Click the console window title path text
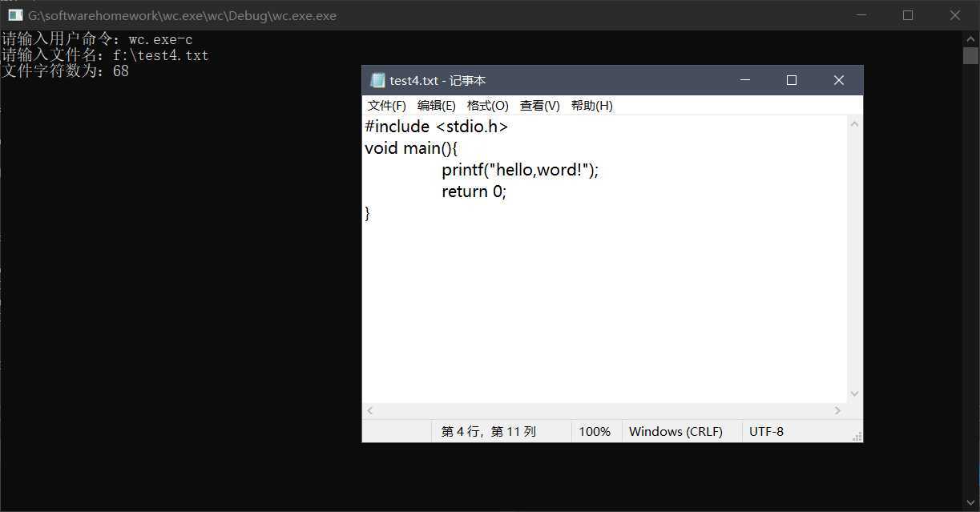 coord(182,15)
